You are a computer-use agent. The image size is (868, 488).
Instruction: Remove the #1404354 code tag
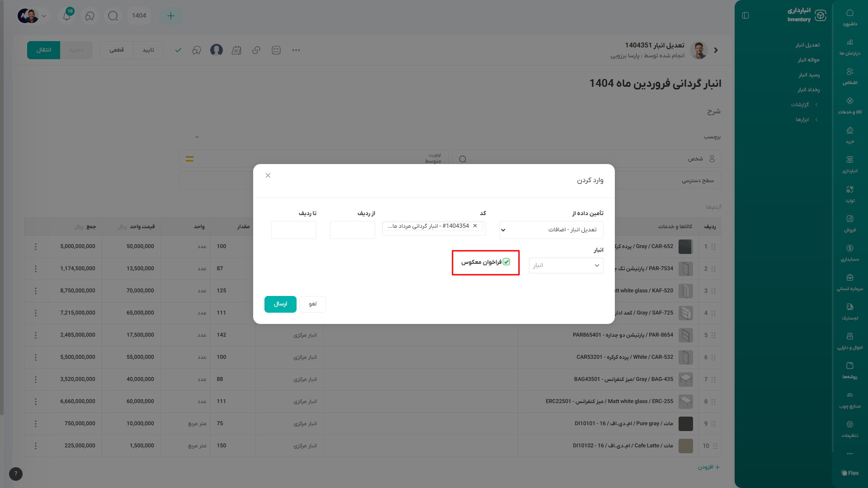(x=475, y=226)
